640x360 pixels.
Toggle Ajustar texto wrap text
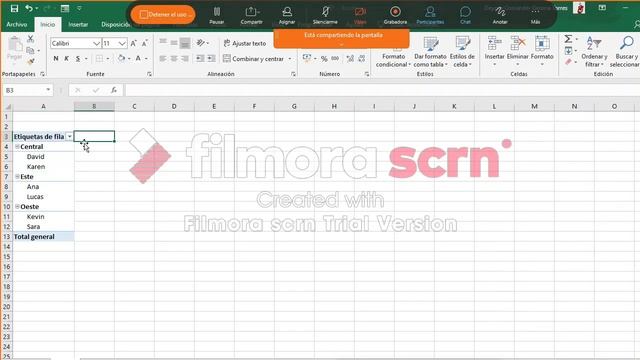click(245, 43)
